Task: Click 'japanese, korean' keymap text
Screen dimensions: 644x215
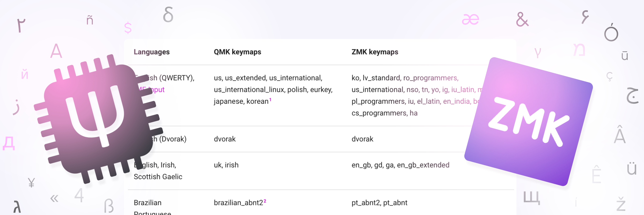Action: coord(241,102)
